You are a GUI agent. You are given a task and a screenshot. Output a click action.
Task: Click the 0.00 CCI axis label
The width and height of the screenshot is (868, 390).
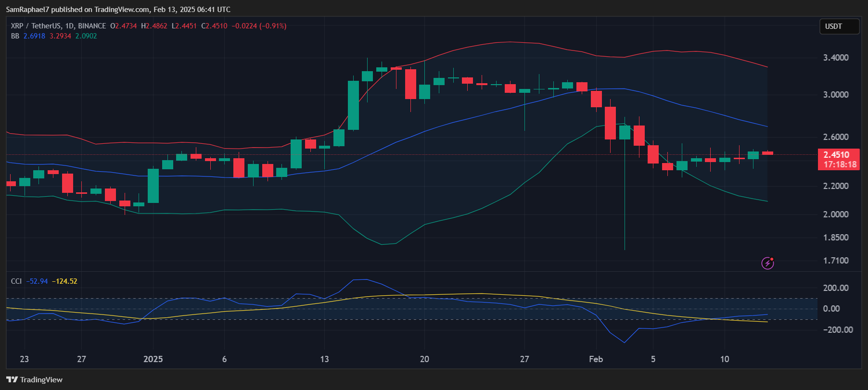[x=831, y=309]
